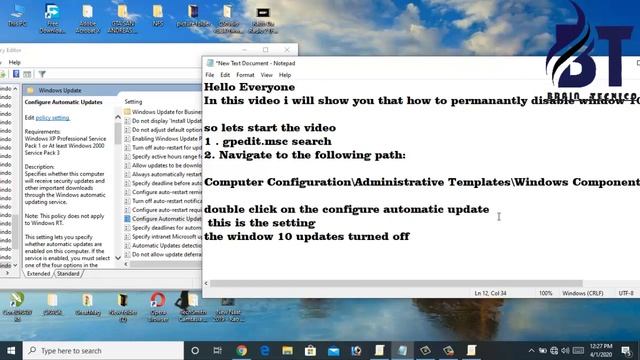Screen dimensions: 640x360
Task: Switch to the Standard tab
Action: (x=68, y=274)
